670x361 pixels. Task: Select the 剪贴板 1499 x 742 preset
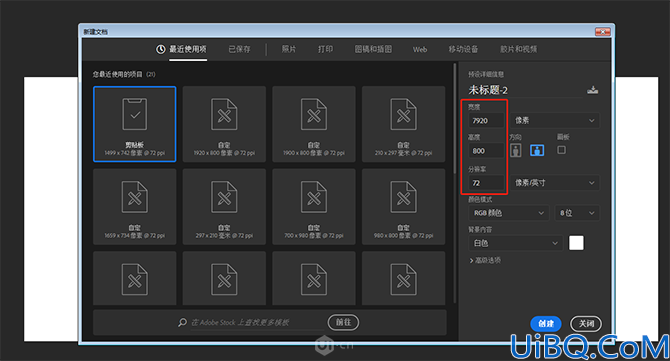(x=135, y=124)
